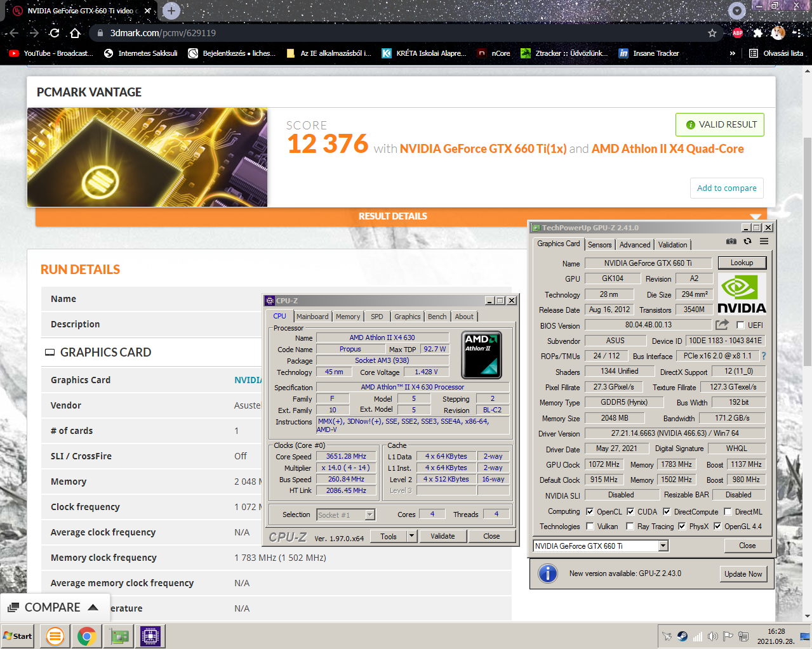Open a new Chrome tab
Image resolution: width=812 pixels, height=649 pixels.
(171, 11)
